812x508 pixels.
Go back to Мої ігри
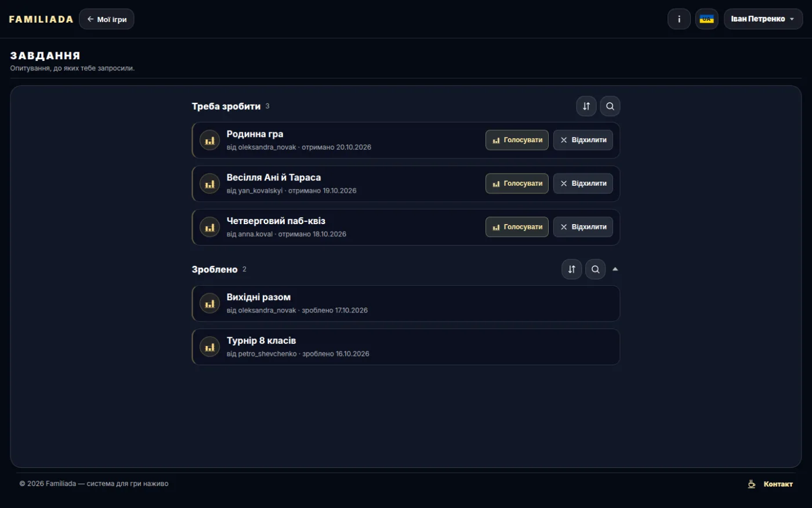point(107,19)
